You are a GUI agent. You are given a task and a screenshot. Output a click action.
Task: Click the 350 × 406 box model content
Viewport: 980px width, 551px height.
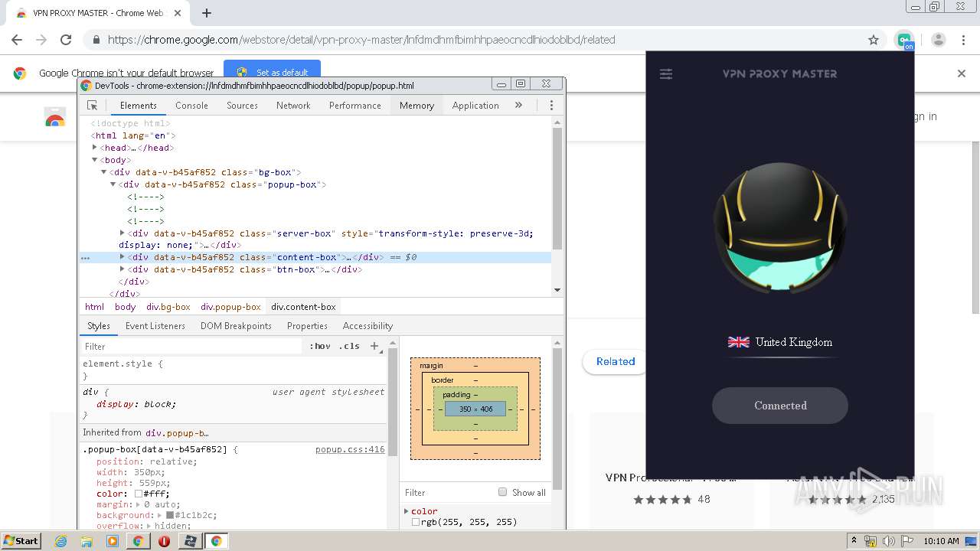click(x=475, y=409)
